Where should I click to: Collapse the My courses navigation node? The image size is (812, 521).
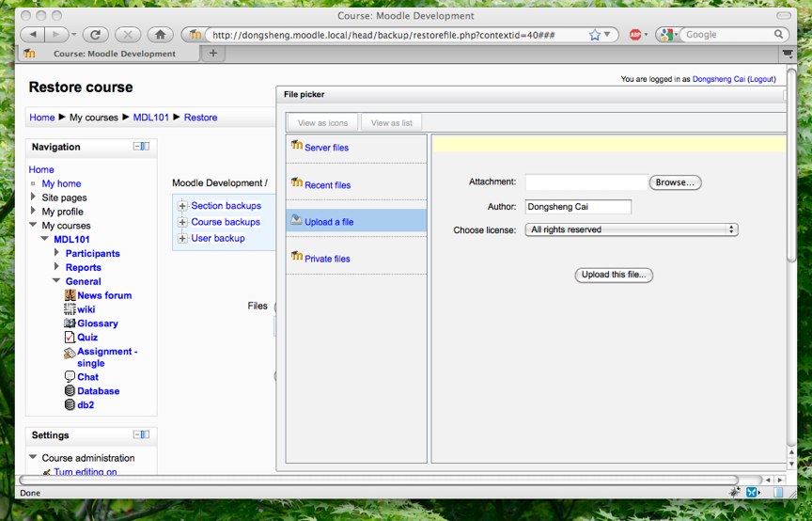click(33, 225)
